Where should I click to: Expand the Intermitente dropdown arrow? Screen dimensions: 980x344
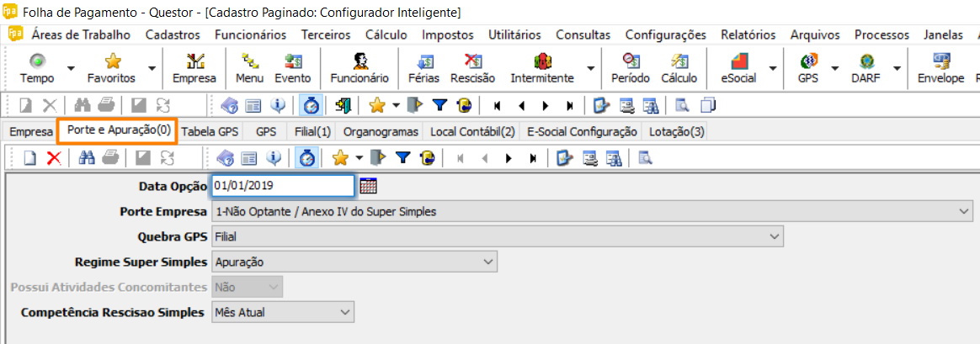click(x=590, y=68)
